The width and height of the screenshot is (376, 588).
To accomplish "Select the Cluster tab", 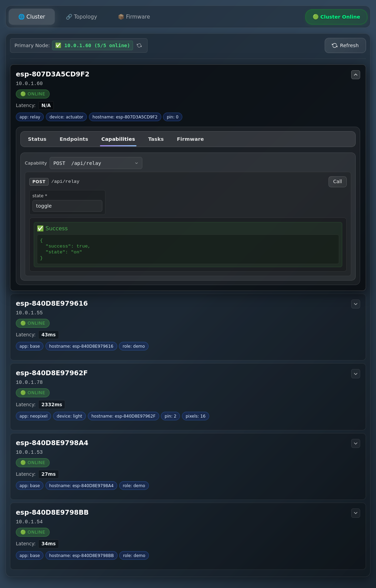I will click(32, 17).
